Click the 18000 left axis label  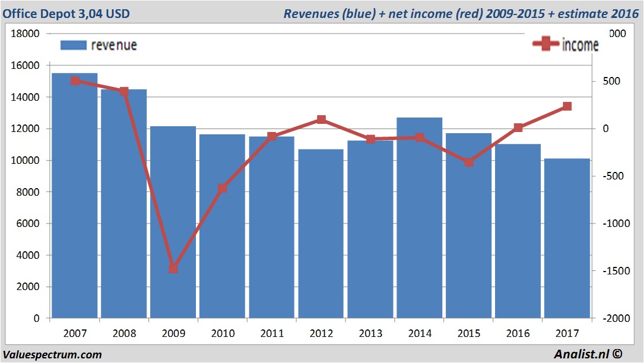(25, 34)
